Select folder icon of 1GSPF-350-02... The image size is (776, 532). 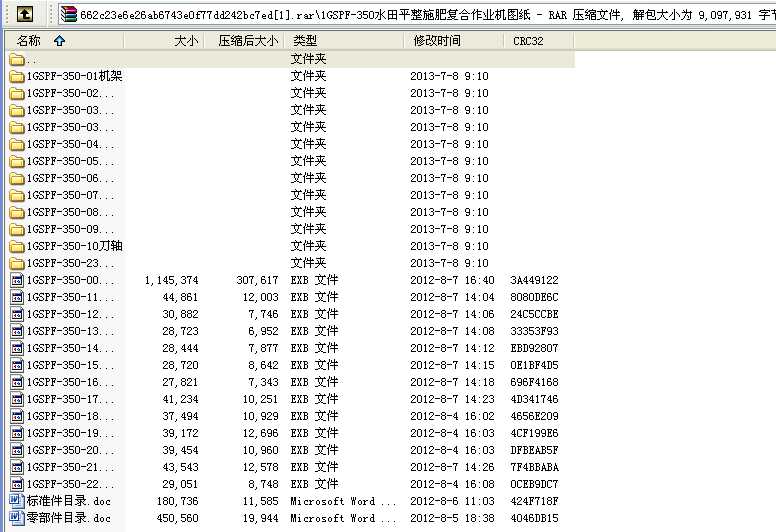coord(17,94)
